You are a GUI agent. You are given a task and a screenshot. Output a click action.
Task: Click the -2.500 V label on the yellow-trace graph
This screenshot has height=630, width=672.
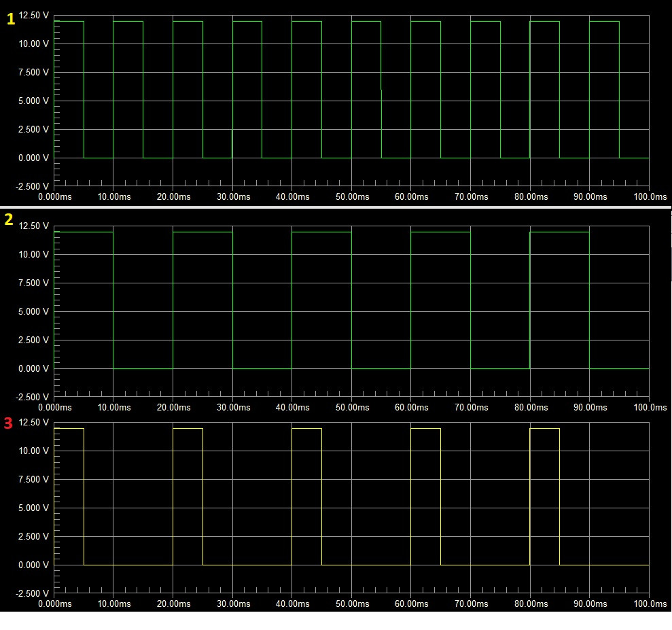pyautogui.click(x=32, y=593)
